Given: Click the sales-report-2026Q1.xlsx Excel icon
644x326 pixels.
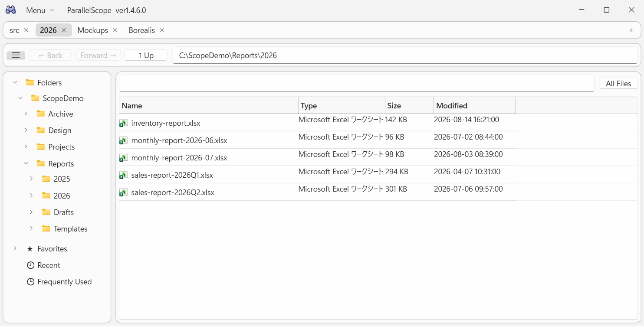Looking at the screenshot, I should pos(124,175).
